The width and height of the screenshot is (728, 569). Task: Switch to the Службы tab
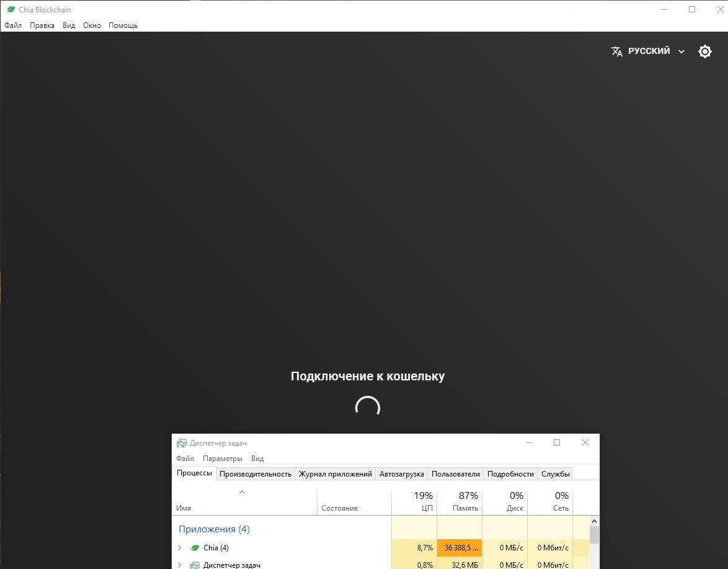pyautogui.click(x=555, y=474)
